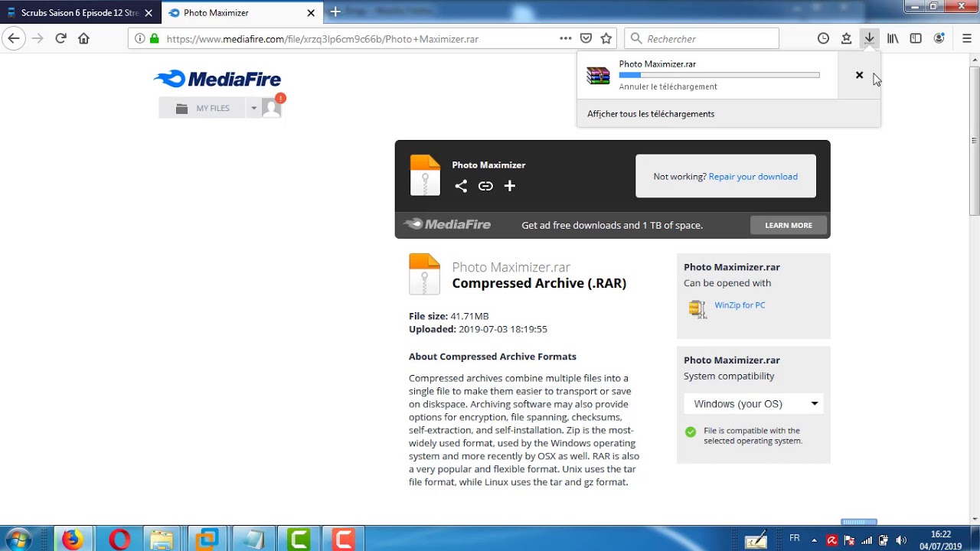980x551 pixels.
Task: Click the orange archive icon in header
Action: click(x=425, y=175)
